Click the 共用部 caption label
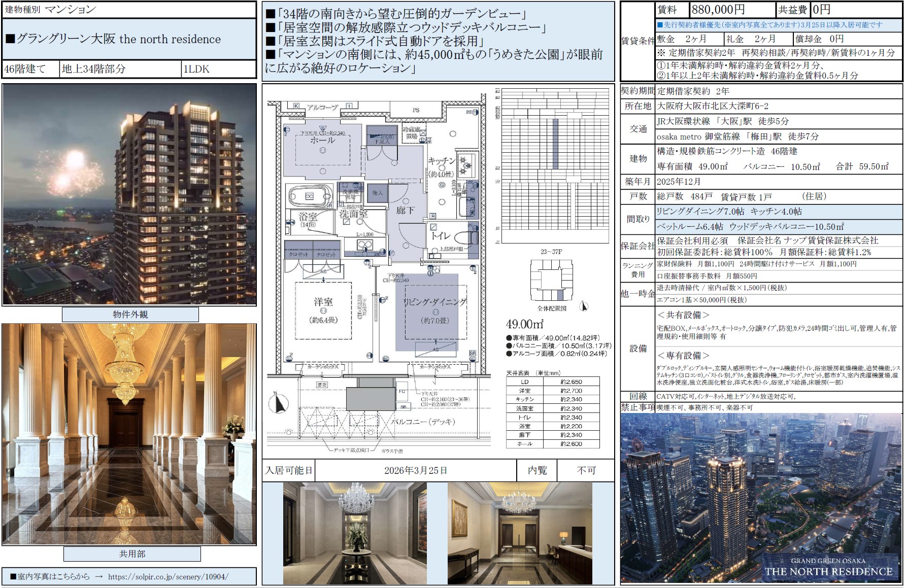The image size is (905, 588). tap(132, 554)
